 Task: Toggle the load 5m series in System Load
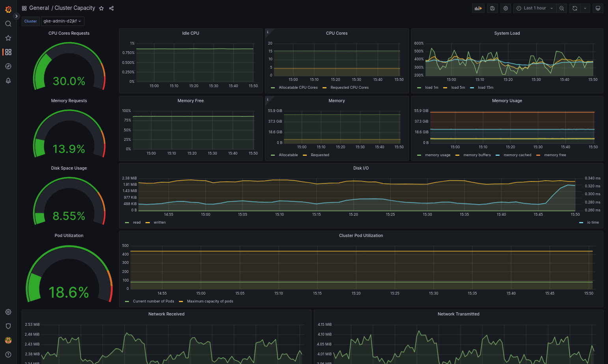[x=458, y=87]
